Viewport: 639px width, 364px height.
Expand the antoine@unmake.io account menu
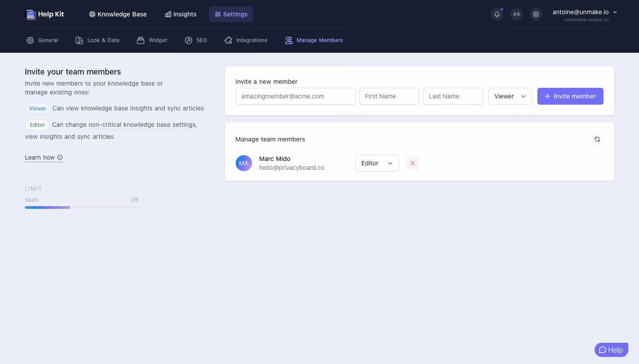584,12
